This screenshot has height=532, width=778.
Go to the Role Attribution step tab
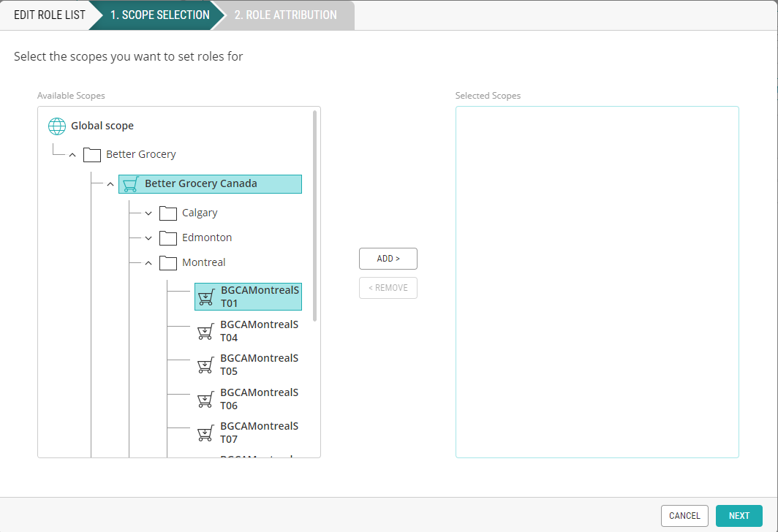tap(285, 15)
